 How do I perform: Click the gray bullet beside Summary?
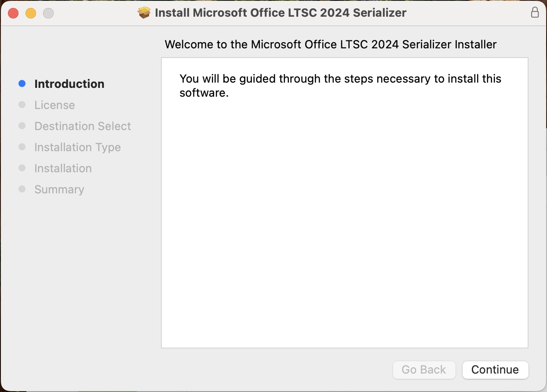[x=22, y=189]
